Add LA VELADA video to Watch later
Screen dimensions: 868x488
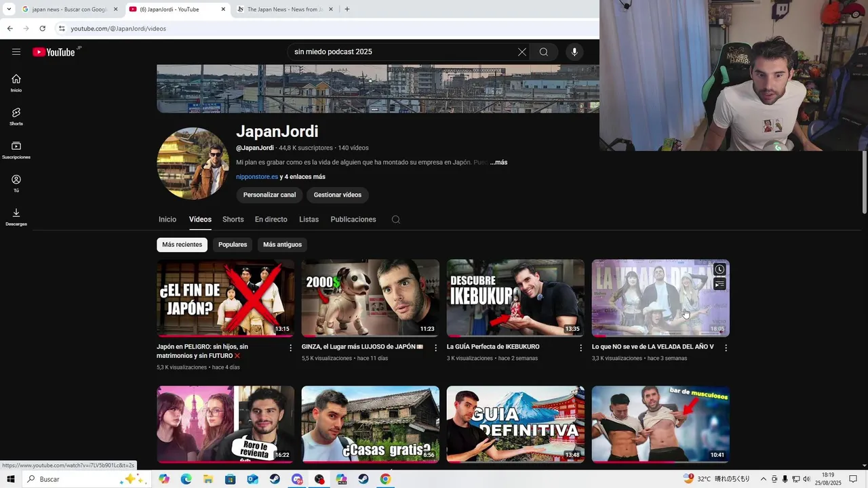pos(719,270)
